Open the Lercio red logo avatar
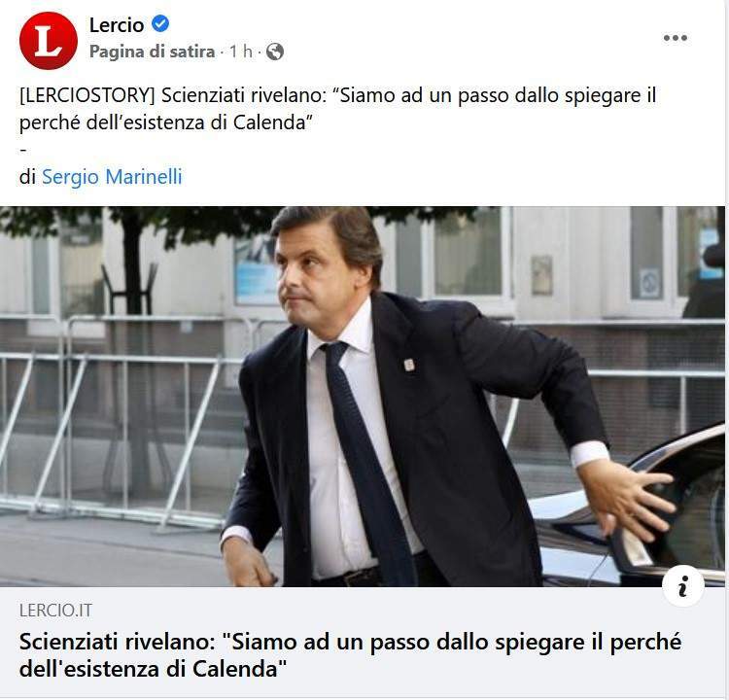Screen dimensions: 729x700 49,41
